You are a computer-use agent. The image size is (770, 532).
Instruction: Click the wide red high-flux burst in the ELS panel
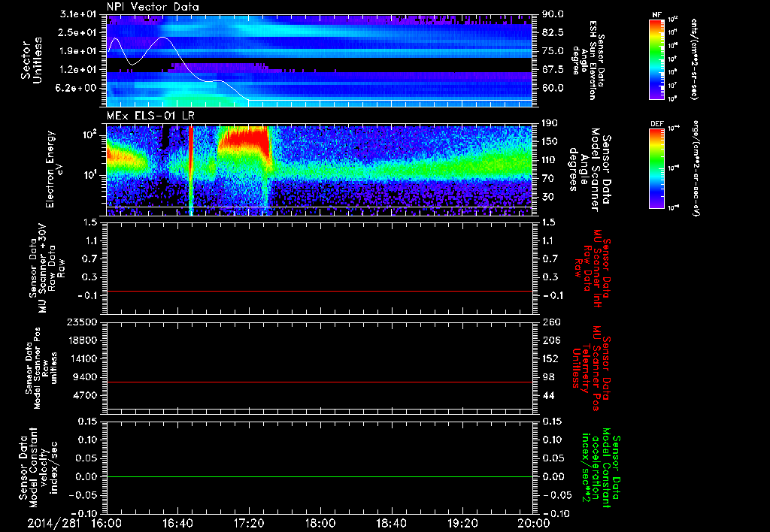[x=244, y=139]
